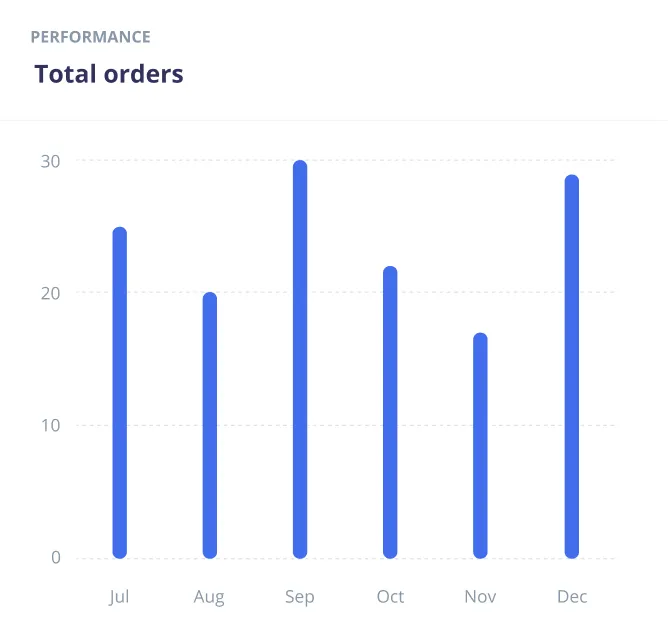This screenshot has height=643, width=668.
Task: Click the Oct month label
Action: point(390,597)
